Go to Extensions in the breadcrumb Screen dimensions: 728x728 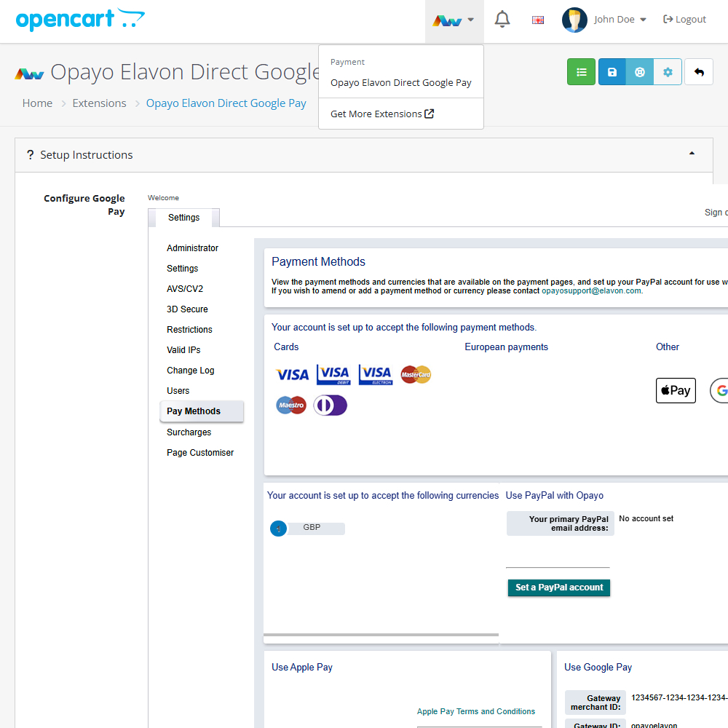[x=99, y=103]
